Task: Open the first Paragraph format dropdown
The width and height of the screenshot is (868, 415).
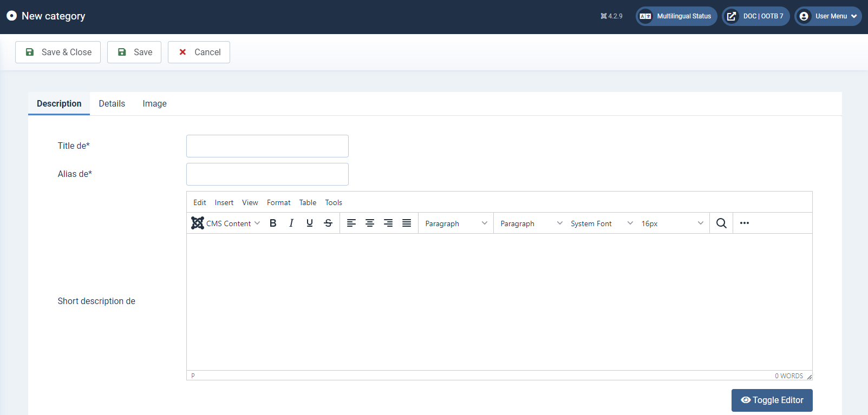Action: [456, 223]
